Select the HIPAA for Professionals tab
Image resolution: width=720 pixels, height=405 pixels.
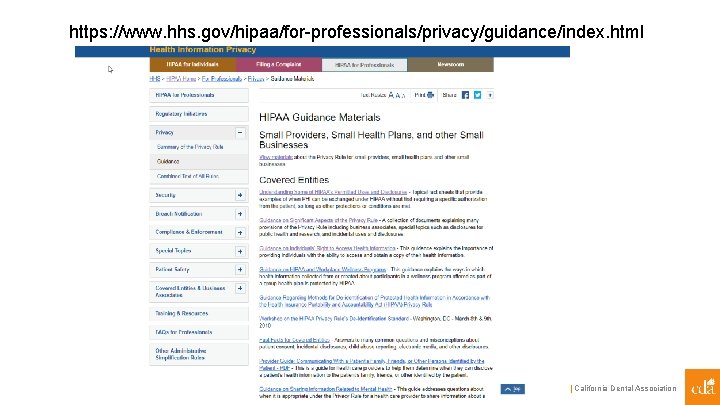[365, 65]
